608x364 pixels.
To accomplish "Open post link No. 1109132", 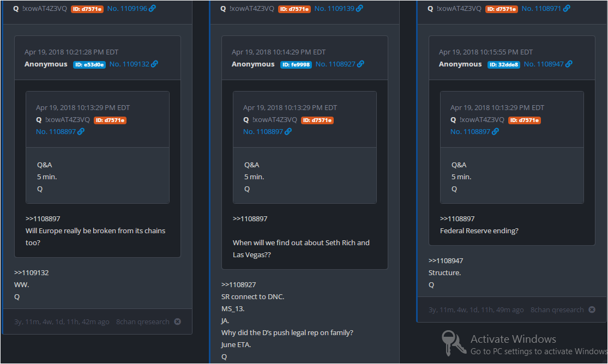I will click(129, 64).
